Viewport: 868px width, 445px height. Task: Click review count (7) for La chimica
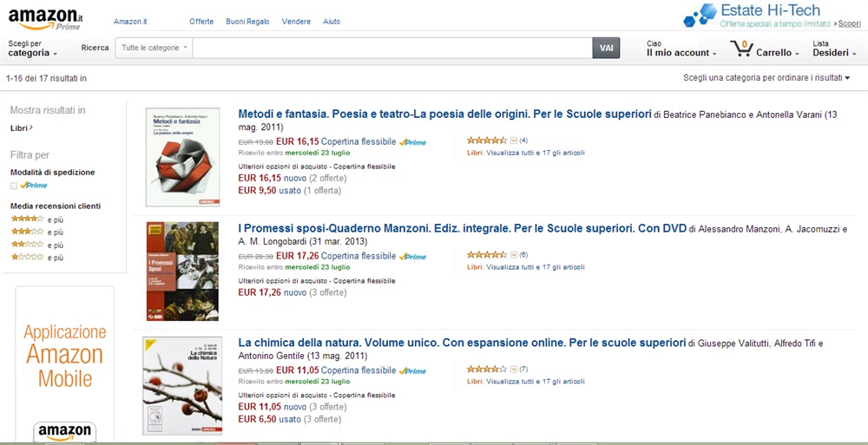tap(523, 370)
